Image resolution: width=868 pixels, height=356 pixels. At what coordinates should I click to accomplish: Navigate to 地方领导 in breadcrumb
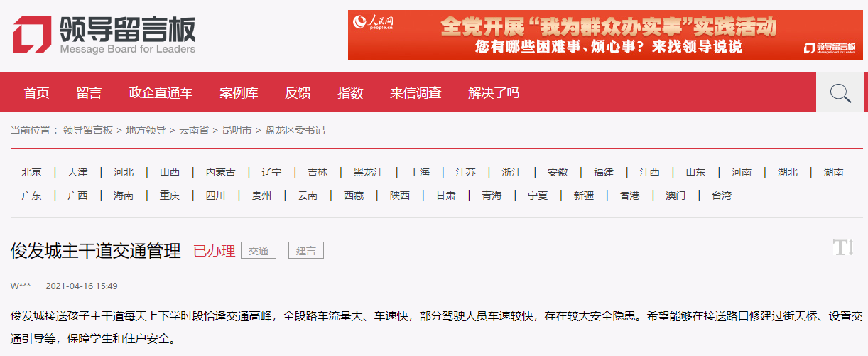[146, 130]
